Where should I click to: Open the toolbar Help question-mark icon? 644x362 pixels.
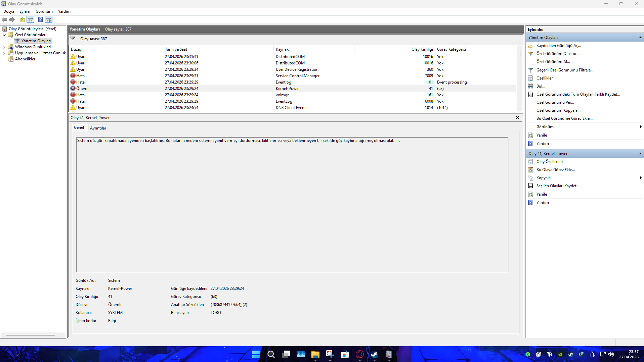(40, 19)
